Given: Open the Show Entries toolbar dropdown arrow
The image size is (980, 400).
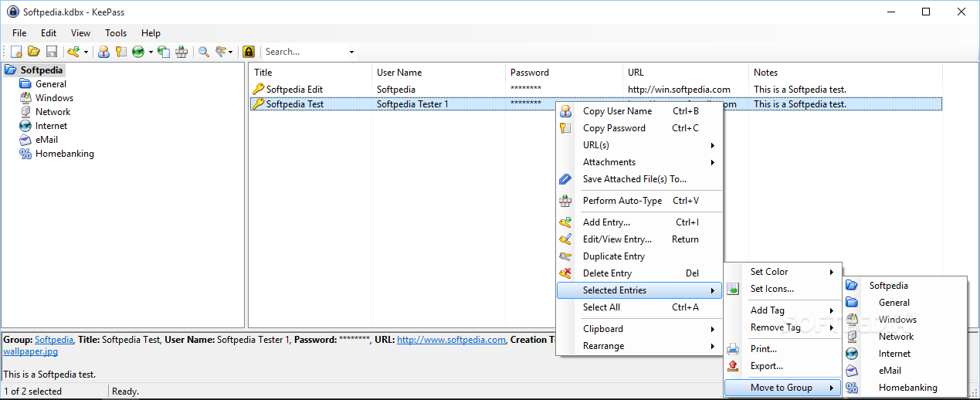Looking at the screenshot, I should 231,52.
